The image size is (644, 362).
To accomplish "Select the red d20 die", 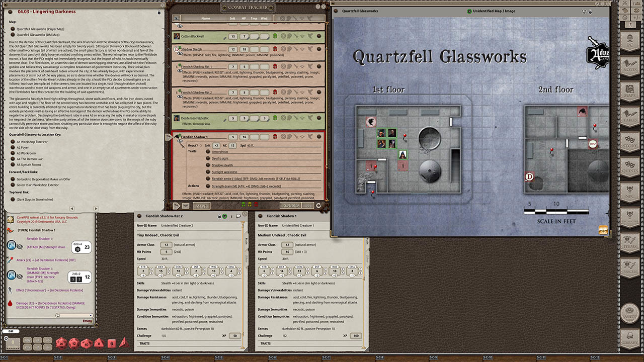I will click(x=61, y=343).
